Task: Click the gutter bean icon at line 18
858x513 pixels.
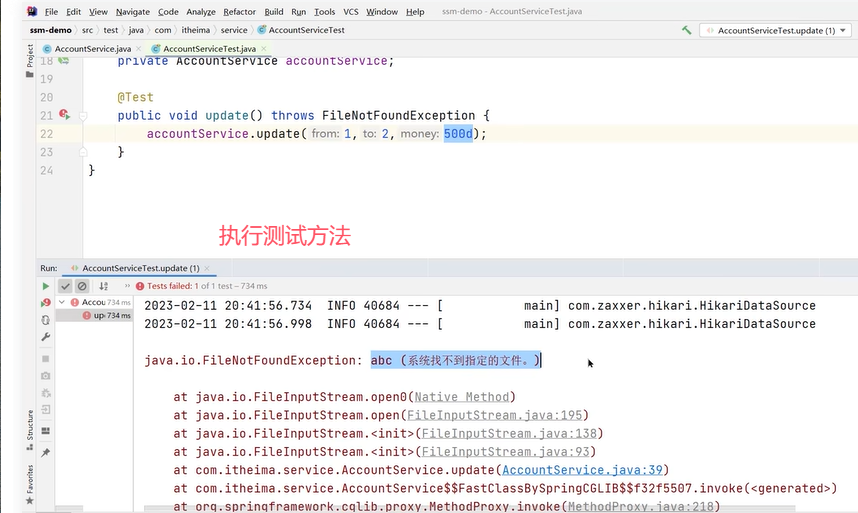Action: coord(63,61)
